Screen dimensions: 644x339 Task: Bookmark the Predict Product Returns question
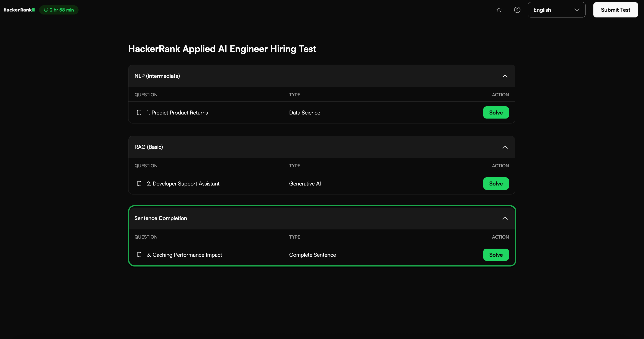tap(139, 113)
